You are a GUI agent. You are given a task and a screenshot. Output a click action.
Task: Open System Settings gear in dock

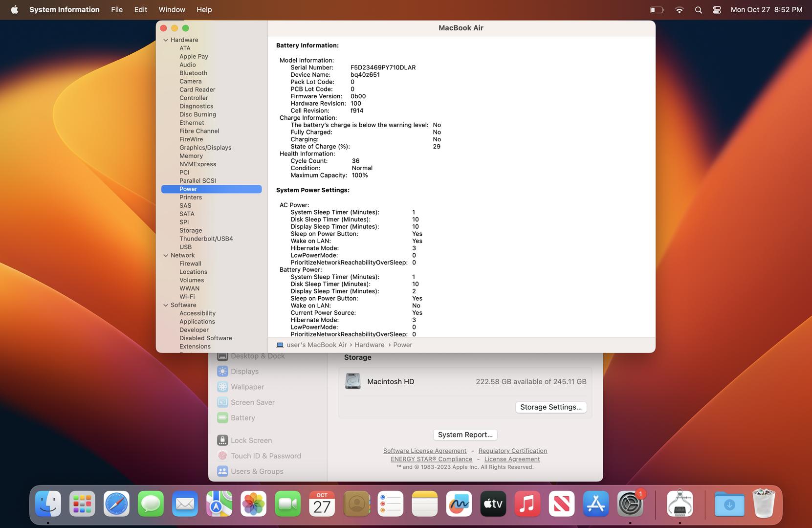point(630,504)
